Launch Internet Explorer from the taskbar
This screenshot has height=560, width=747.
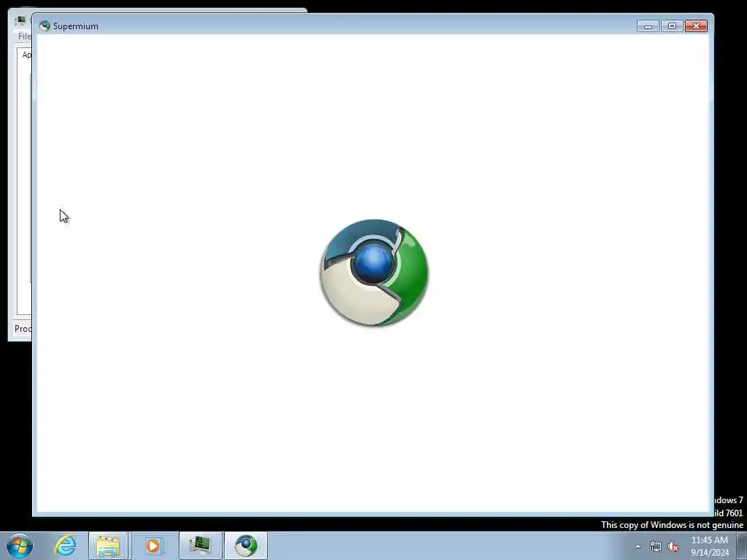point(65,545)
